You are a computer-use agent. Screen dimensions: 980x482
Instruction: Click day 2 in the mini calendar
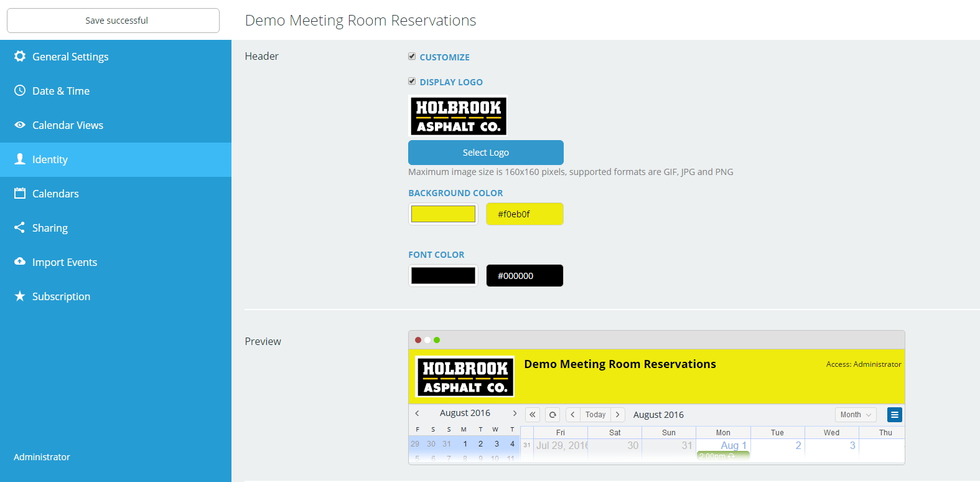point(480,444)
